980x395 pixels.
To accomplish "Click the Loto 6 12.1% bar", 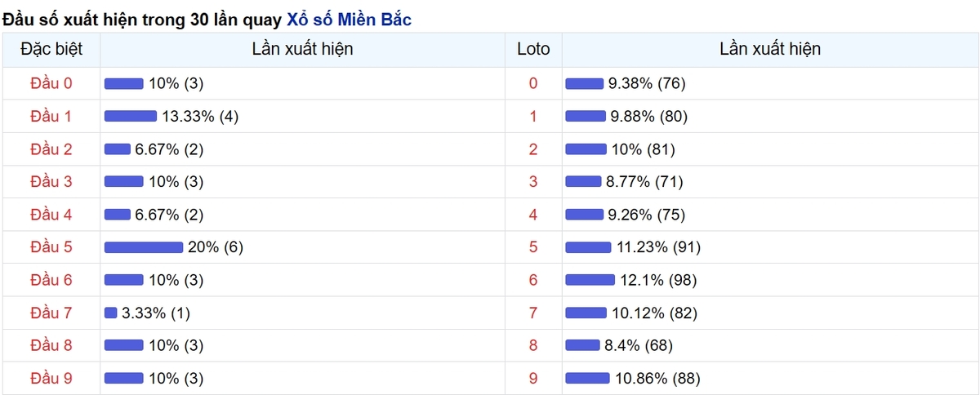I will pos(590,280).
